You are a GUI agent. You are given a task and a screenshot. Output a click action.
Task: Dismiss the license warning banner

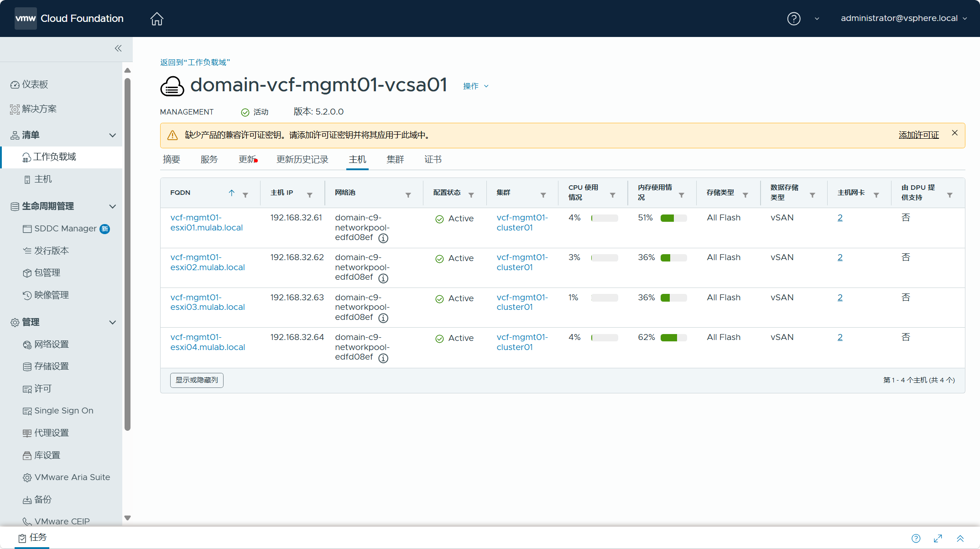pyautogui.click(x=954, y=133)
